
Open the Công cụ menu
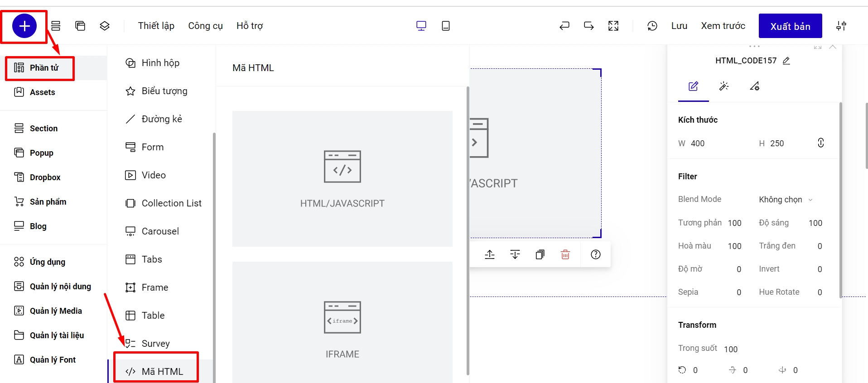point(205,26)
